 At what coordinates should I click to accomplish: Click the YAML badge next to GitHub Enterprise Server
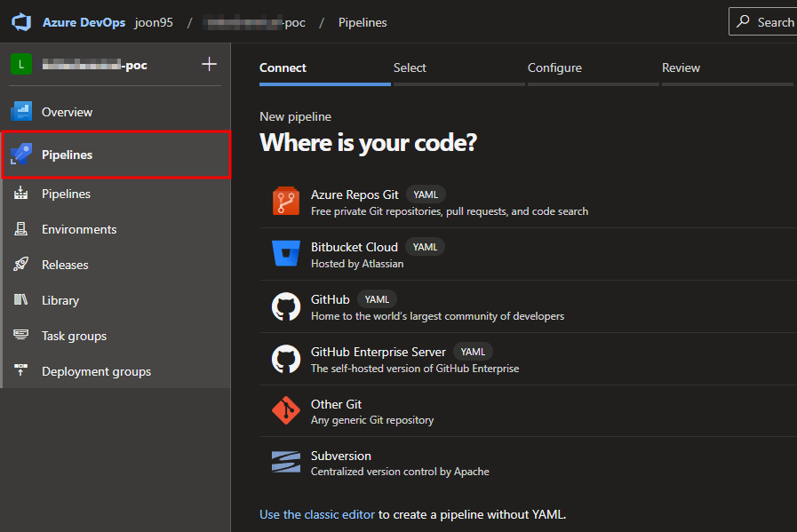pyautogui.click(x=473, y=352)
